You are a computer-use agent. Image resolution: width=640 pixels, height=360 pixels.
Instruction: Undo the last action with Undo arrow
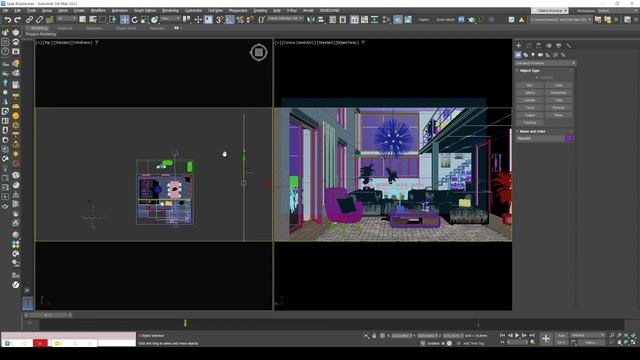pos(7,19)
